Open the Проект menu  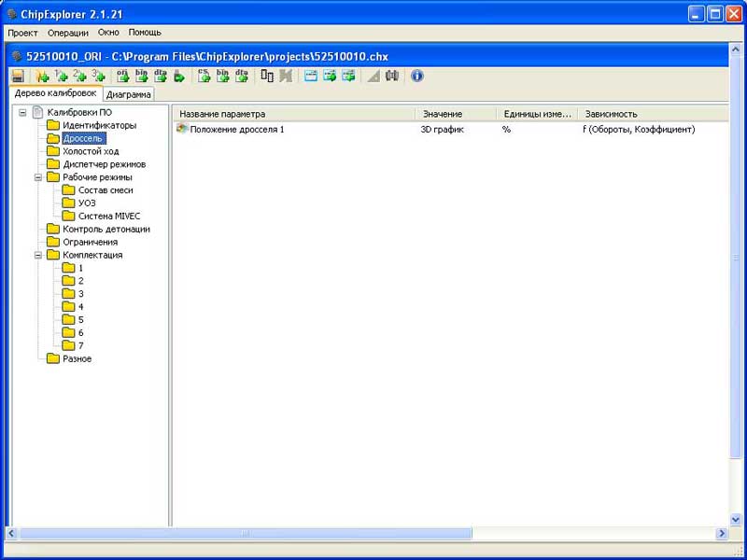click(x=23, y=33)
